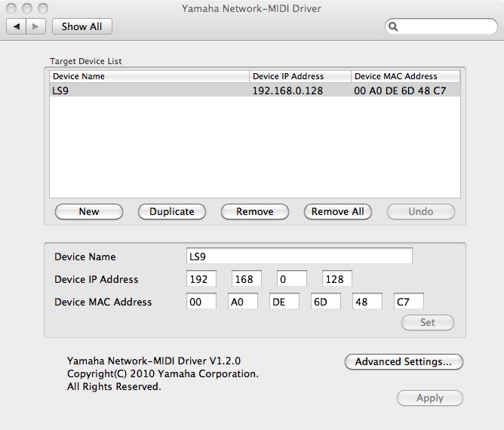
Task: Click the 192.168.0.128 cell in list
Action: tap(287, 91)
